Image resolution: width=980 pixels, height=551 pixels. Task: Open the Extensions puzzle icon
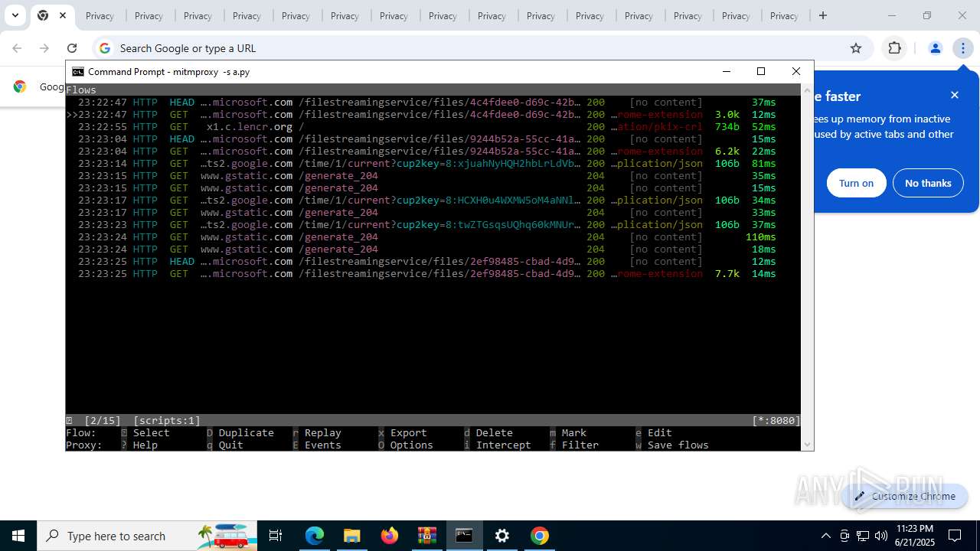894,48
